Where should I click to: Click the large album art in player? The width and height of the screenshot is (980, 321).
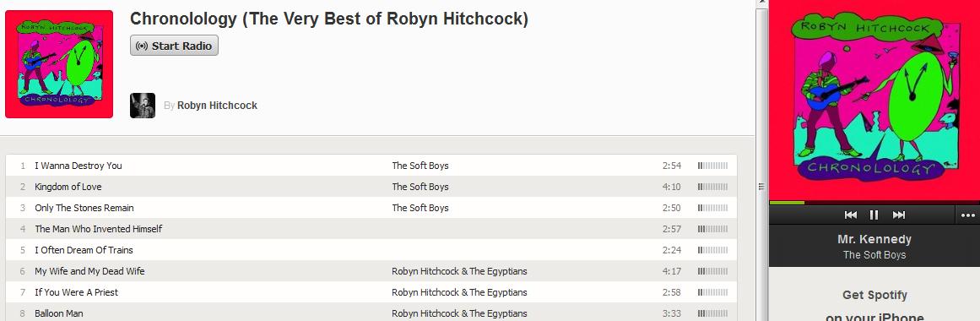click(x=874, y=101)
